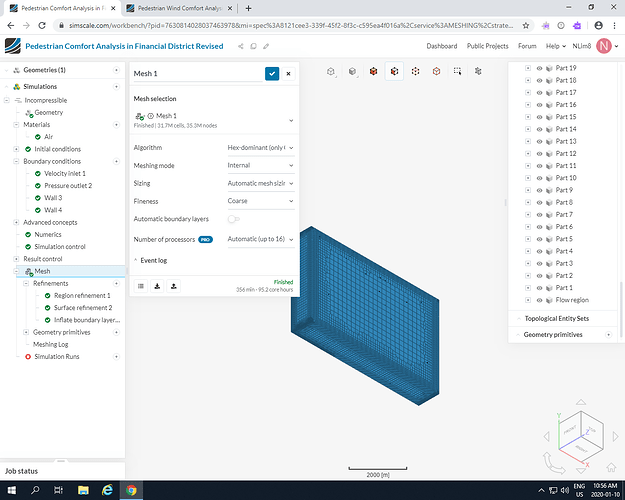Open the Help menu

[x=555, y=46]
